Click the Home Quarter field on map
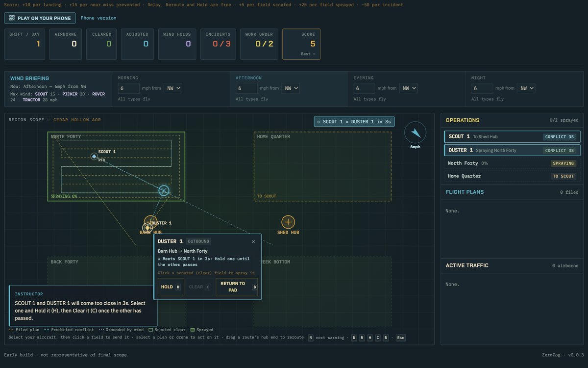 (x=322, y=166)
